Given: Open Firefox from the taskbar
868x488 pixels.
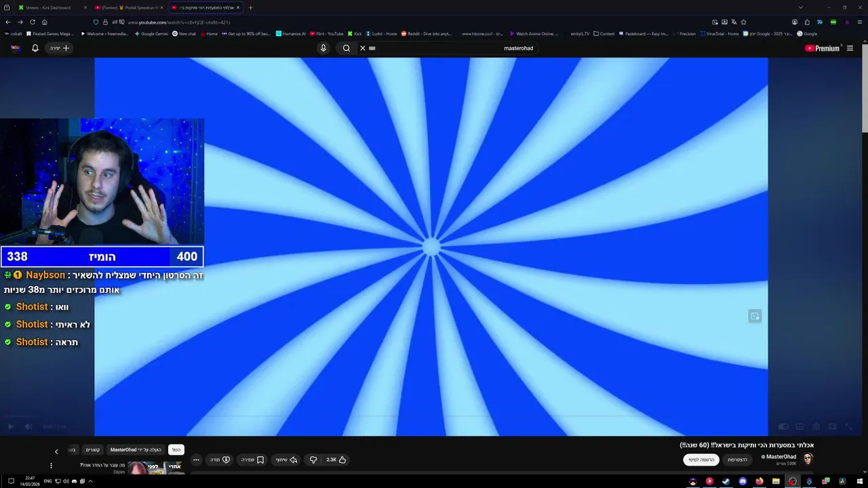Looking at the screenshot, I should (759, 481).
